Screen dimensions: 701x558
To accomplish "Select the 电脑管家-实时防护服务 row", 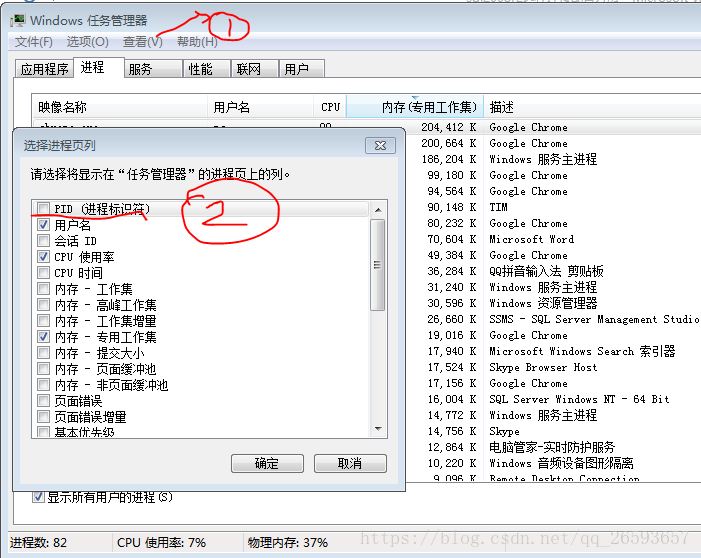I will click(553, 447).
